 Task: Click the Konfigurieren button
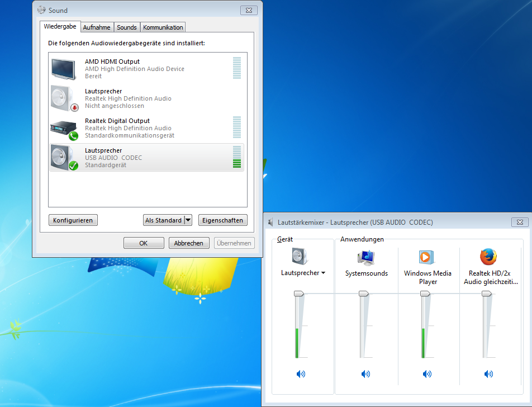[73, 220]
